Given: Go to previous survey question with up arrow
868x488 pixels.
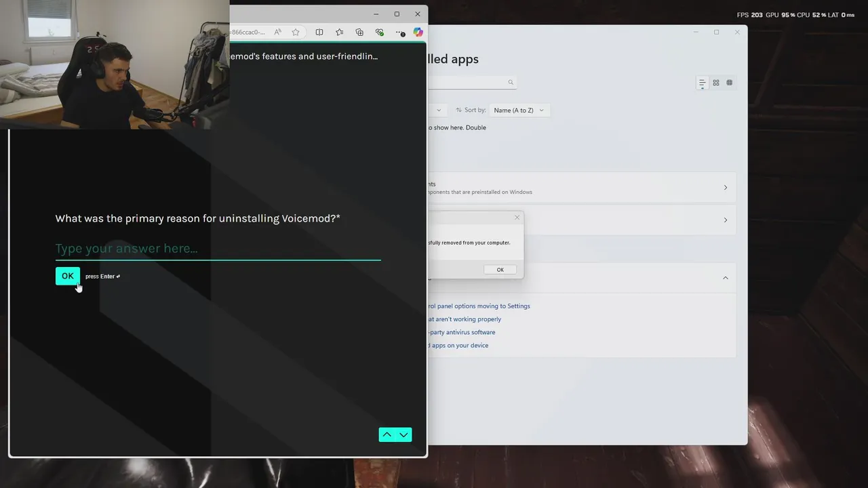Looking at the screenshot, I should 387,435.
